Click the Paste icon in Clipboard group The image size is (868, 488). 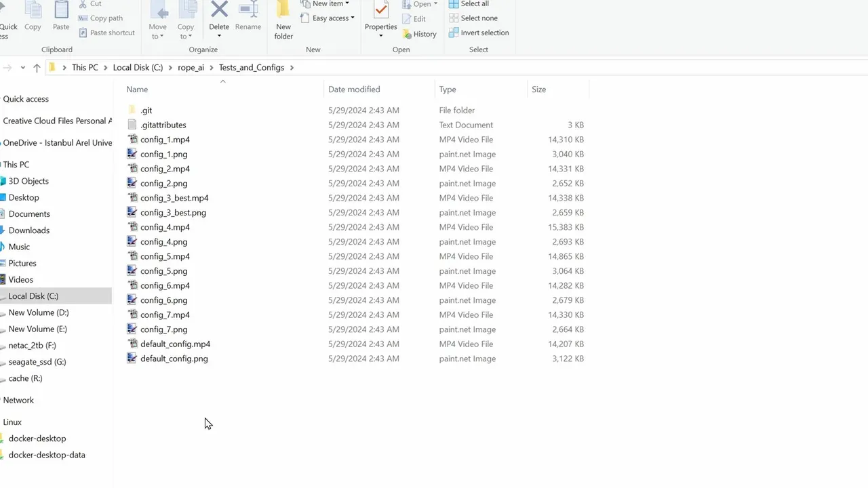point(61,9)
